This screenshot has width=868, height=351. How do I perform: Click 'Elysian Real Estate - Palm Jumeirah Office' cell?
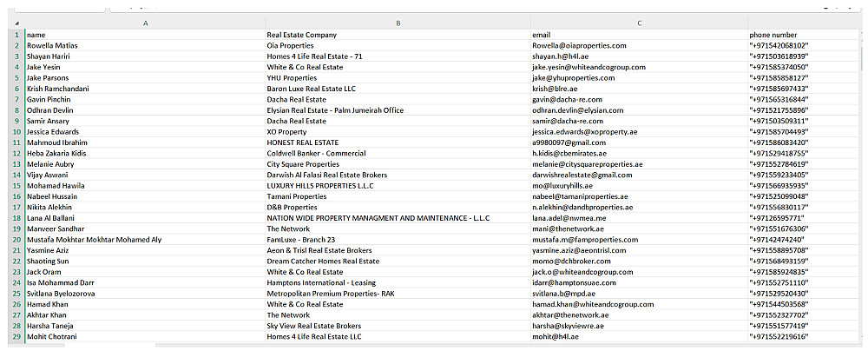click(398, 110)
